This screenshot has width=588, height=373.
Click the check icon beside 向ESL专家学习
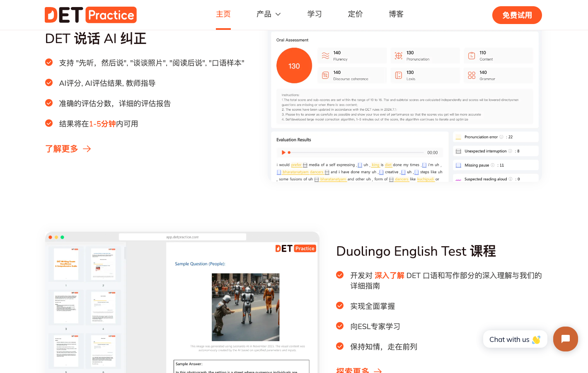pyautogui.click(x=340, y=326)
